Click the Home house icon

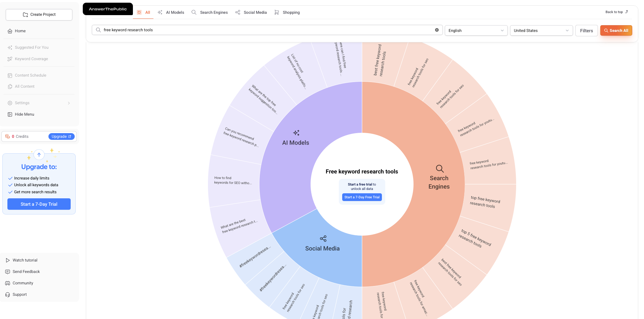[x=10, y=31]
